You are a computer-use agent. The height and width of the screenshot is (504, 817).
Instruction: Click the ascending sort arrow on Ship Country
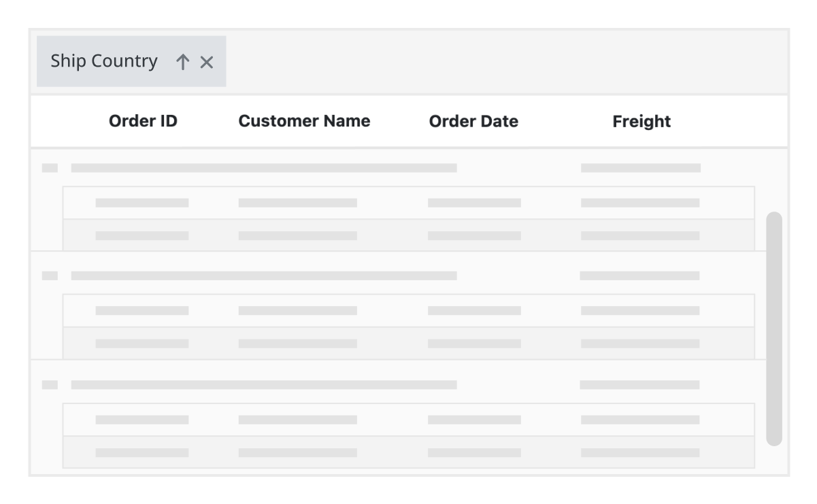point(182,62)
